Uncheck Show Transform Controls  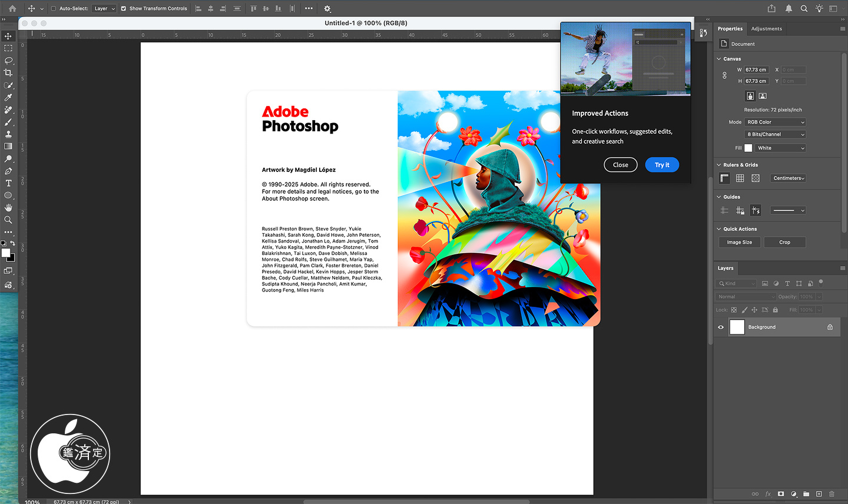(x=124, y=9)
